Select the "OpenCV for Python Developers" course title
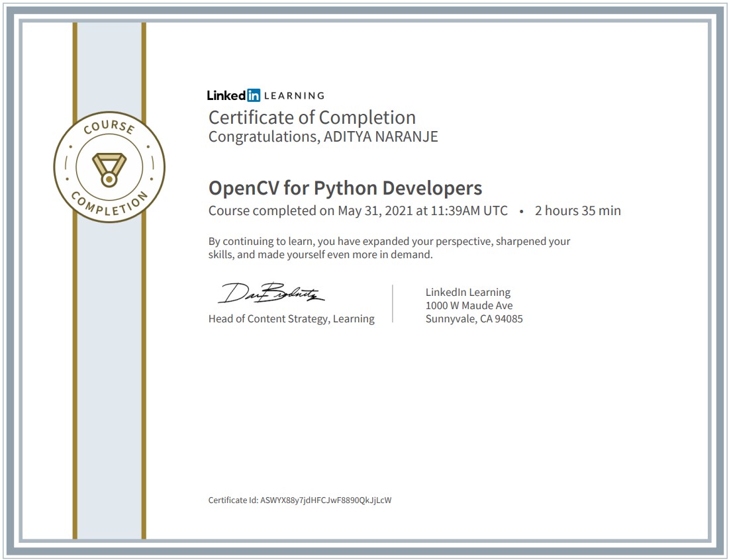 (345, 188)
